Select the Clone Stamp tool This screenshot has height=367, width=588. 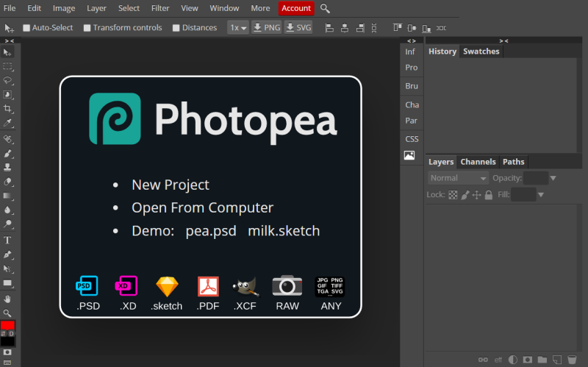(7, 168)
